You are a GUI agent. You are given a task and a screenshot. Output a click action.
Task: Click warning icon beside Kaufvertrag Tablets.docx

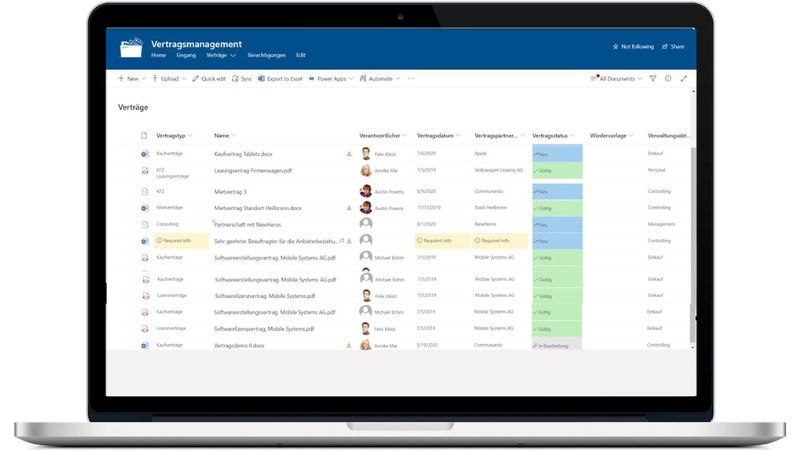[x=349, y=154]
